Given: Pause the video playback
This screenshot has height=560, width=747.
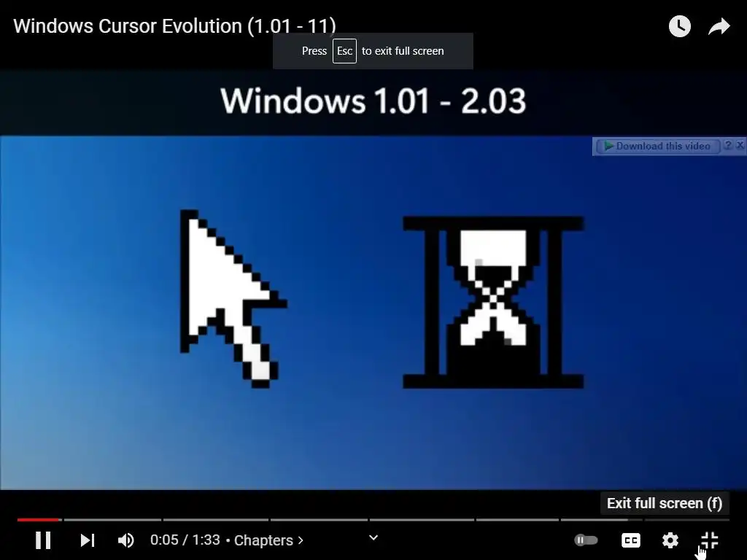Looking at the screenshot, I should tap(43, 540).
